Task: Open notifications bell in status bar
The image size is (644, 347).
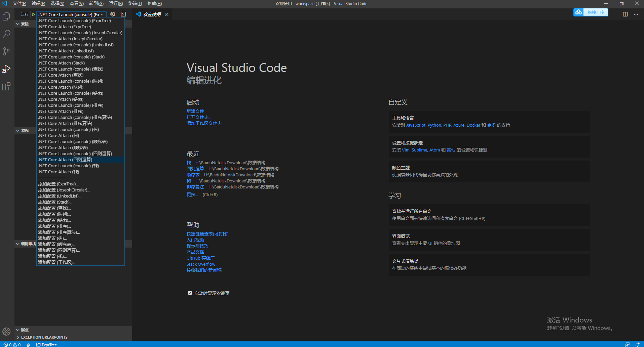Action: pos(637,345)
